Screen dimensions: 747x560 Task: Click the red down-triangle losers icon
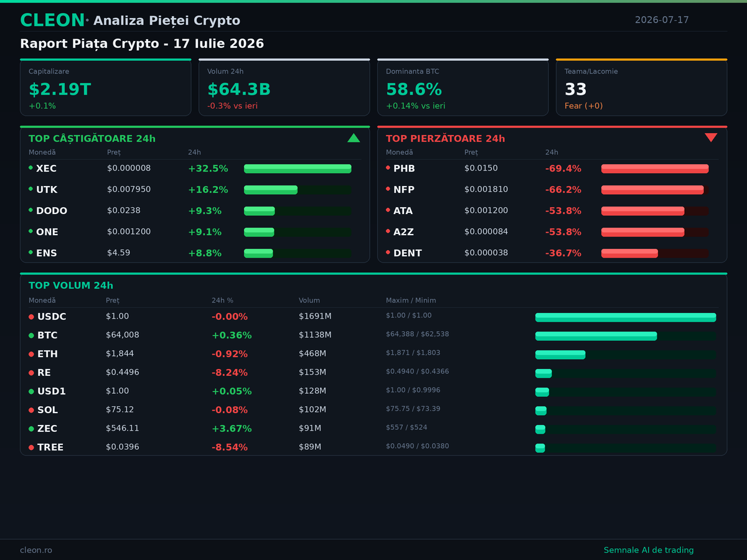pyautogui.click(x=711, y=138)
